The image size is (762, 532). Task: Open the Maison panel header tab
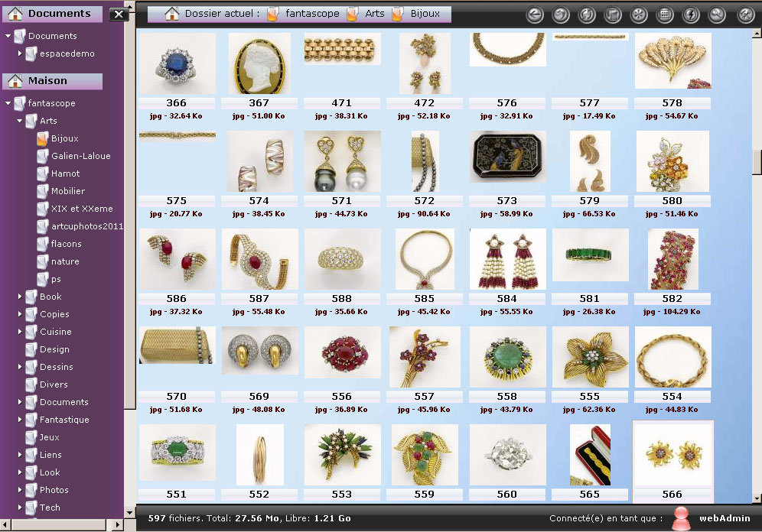[53, 81]
